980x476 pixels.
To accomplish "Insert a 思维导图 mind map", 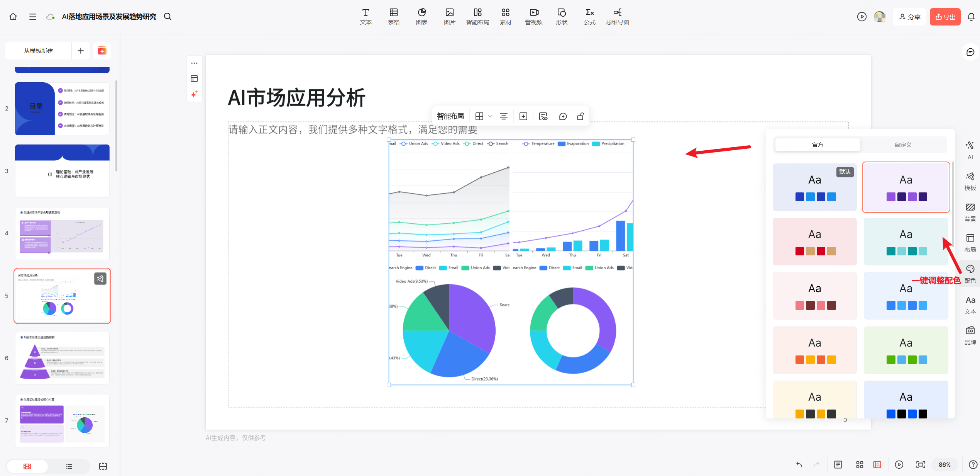I will [618, 17].
